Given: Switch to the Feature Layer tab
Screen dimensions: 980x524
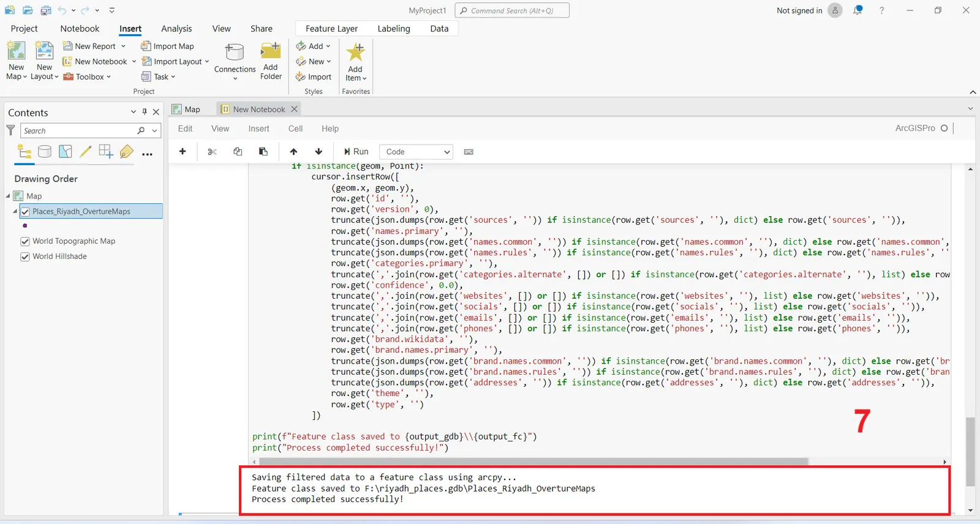Looking at the screenshot, I should point(331,29).
